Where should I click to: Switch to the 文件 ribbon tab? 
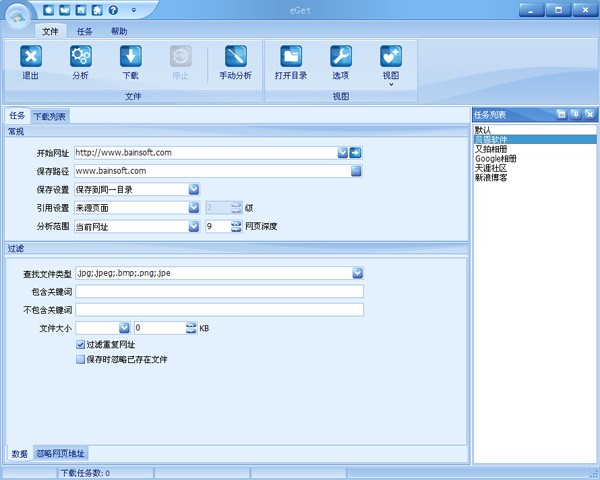[x=50, y=31]
